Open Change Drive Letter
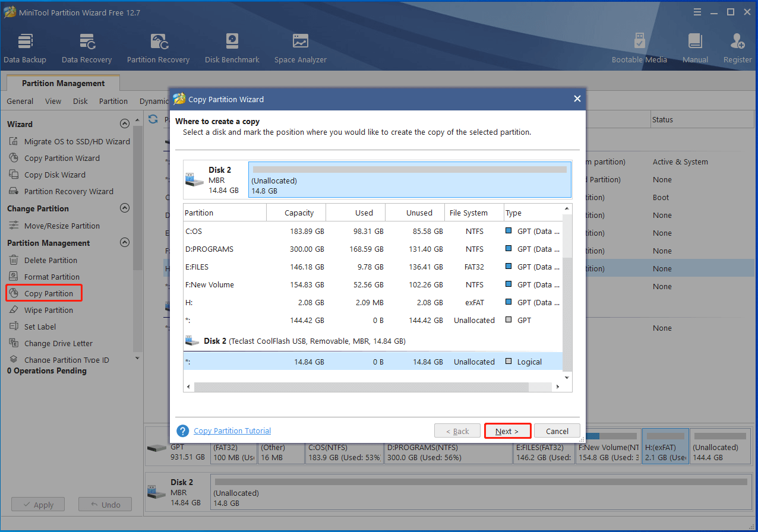This screenshot has width=758, height=532. point(50,343)
